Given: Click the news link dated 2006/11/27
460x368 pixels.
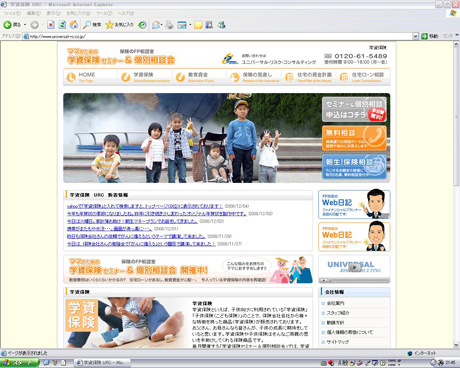Looking at the screenshot, I should point(141,244).
